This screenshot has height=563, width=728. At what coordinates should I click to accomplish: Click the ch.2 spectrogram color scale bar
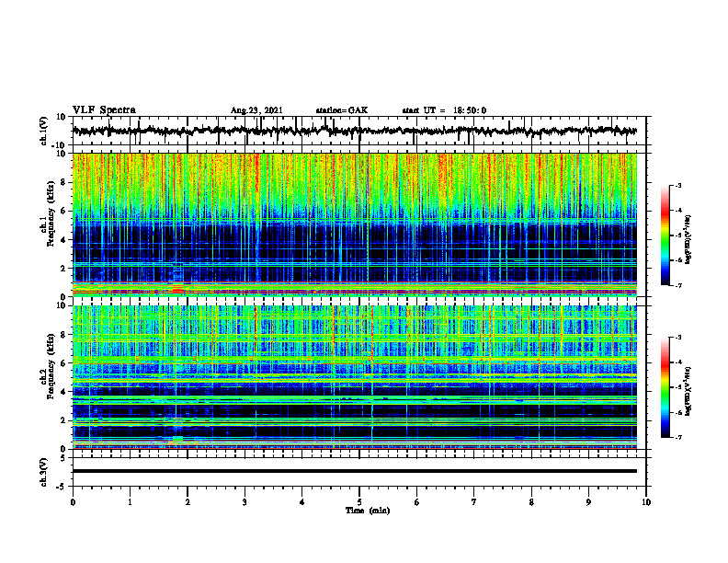pos(665,387)
